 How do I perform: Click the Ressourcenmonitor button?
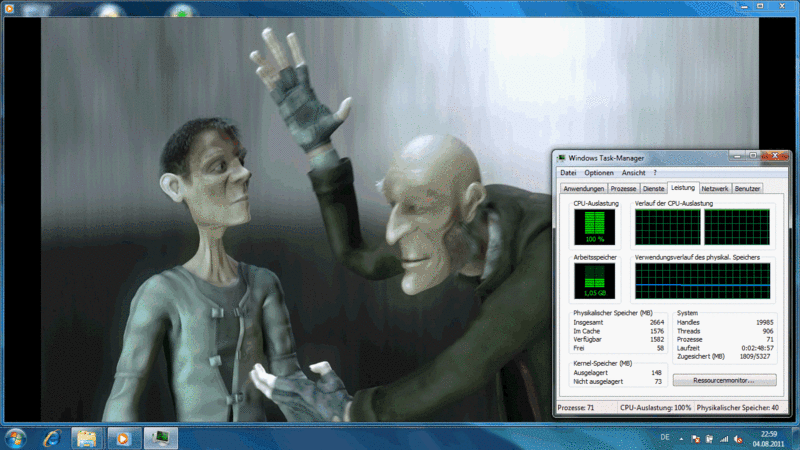tap(724, 380)
